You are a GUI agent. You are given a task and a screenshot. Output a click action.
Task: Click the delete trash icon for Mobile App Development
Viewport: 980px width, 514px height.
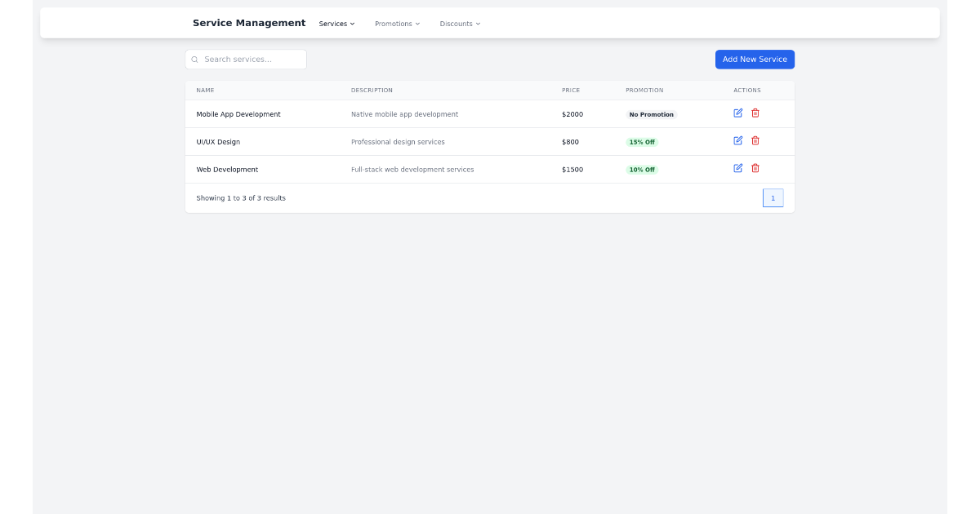[x=755, y=113]
